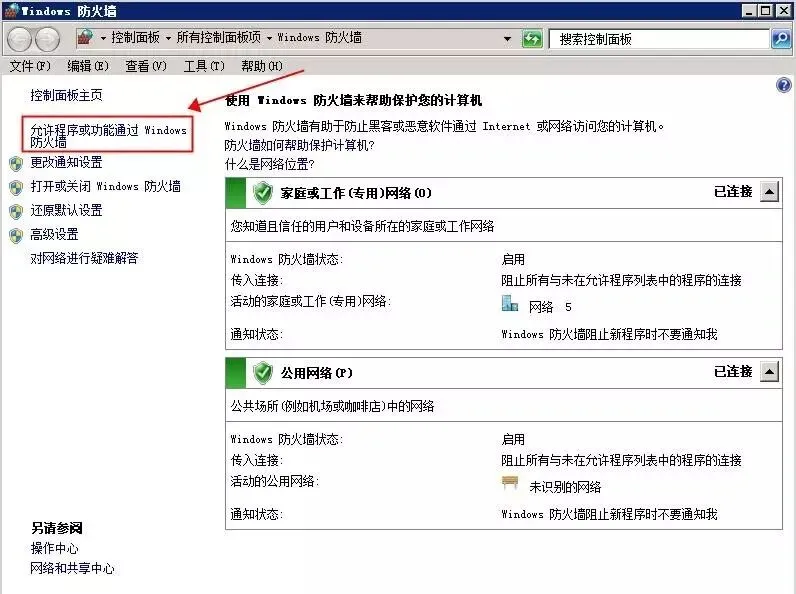This screenshot has width=796, height=594.
Task: Click 家庭或工作(专用)网络 (O) header text
Action: pyautogui.click(x=356, y=193)
